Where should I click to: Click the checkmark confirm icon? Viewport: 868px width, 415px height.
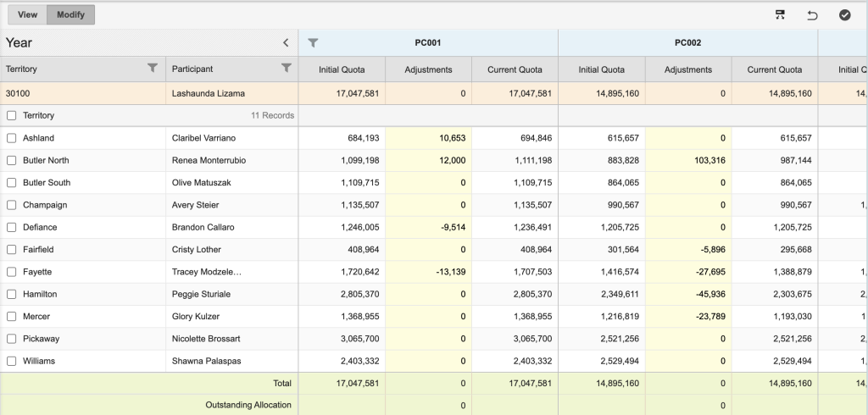coord(844,14)
